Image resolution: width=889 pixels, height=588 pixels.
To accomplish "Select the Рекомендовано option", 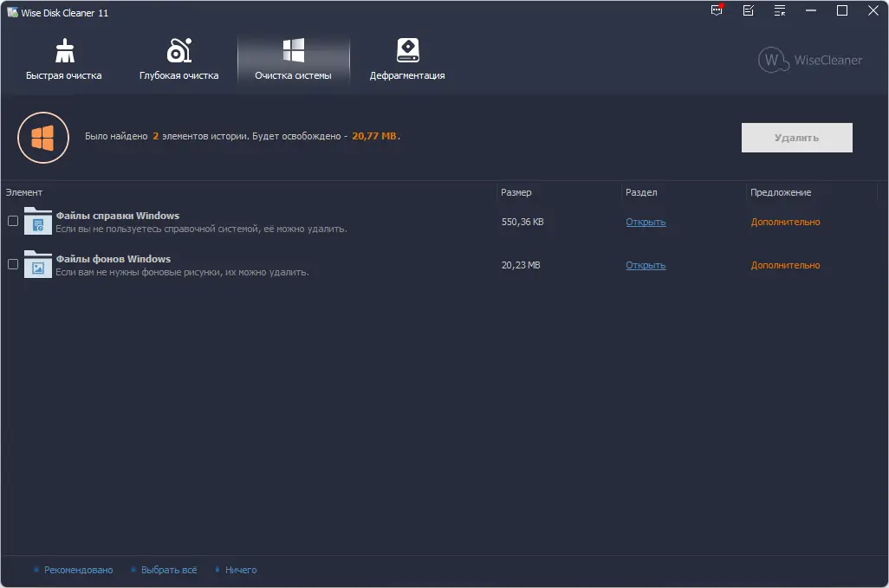I will [x=78, y=570].
